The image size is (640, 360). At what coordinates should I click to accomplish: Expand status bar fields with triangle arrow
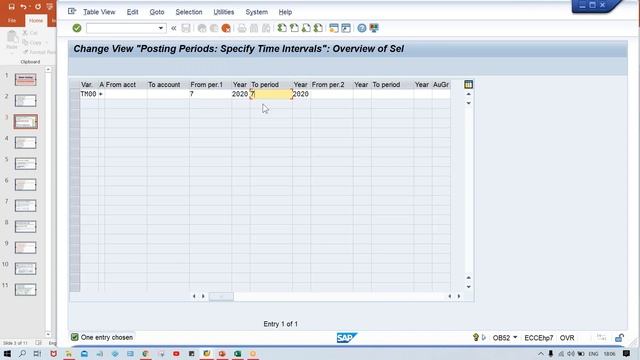point(484,338)
